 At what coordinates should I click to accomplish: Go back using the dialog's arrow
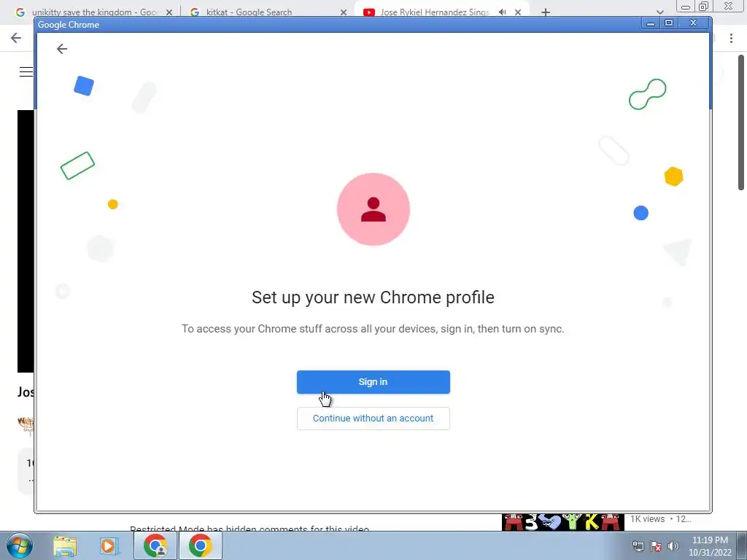pos(62,49)
